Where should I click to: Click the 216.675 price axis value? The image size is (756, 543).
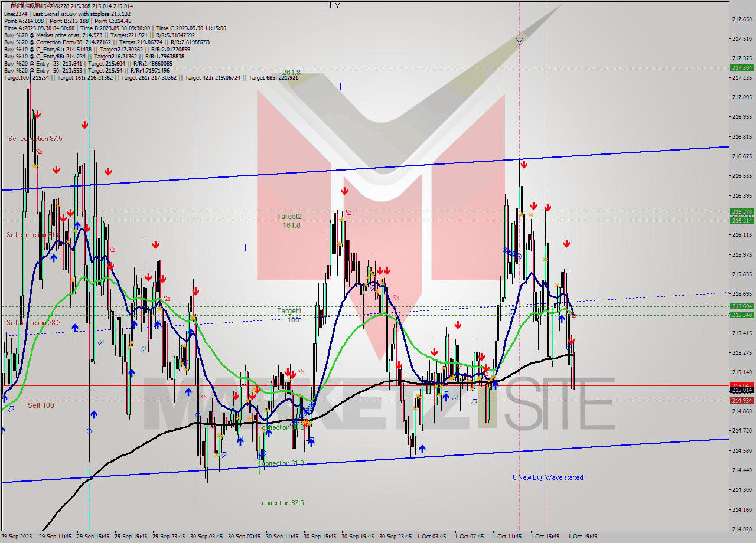(742, 156)
